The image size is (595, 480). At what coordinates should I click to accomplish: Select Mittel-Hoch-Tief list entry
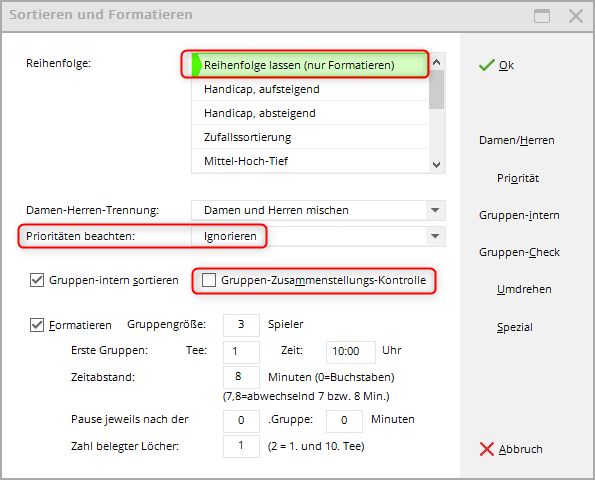[x=310, y=161]
